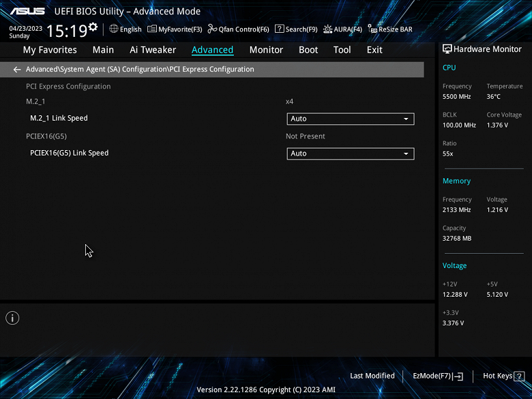Click the Memory voltage 1.216 V value
The image size is (532, 399).
[497, 210]
